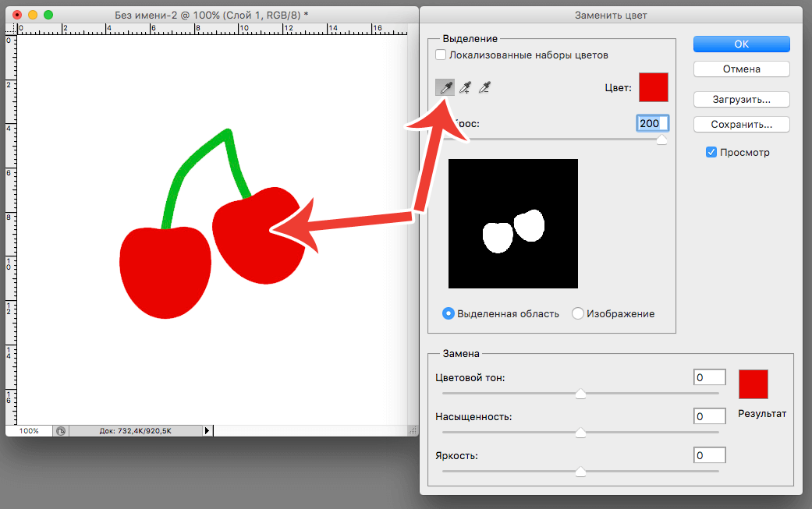Select the Изображение radio button
812x509 pixels.
(578, 313)
